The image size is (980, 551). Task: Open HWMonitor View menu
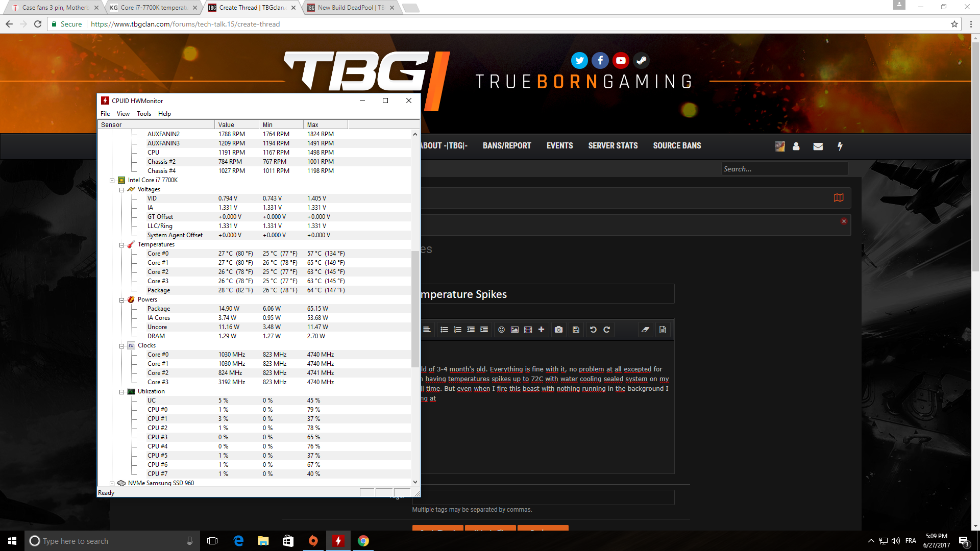(123, 114)
